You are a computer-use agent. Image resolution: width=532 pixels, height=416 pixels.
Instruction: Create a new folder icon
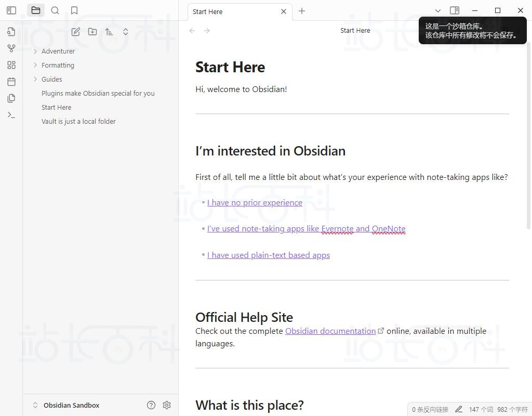tap(92, 32)
